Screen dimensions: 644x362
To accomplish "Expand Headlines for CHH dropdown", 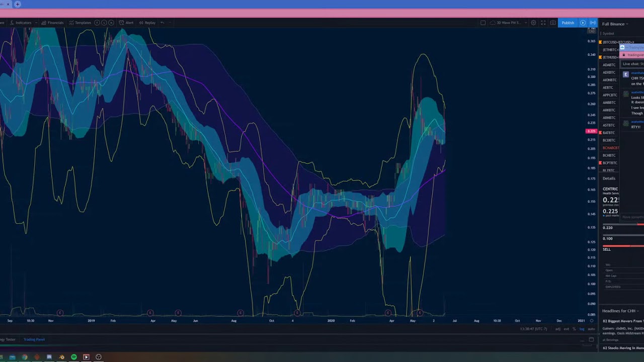I will point(620,311).
